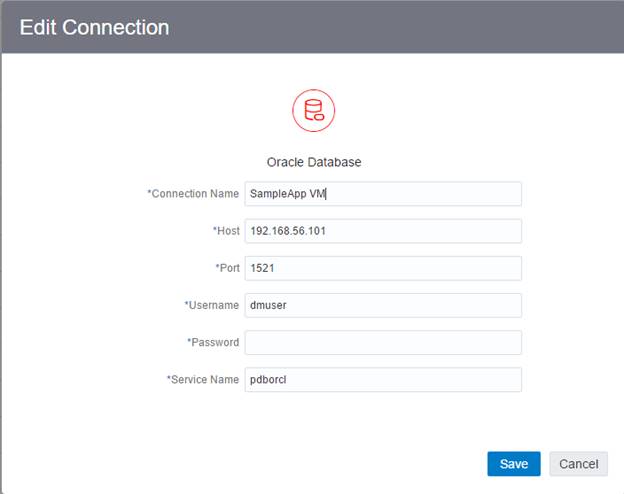The height and width of the screenshot is (494, 624).
Task: Save the connection settings
Action: click(x=514, y=464)
